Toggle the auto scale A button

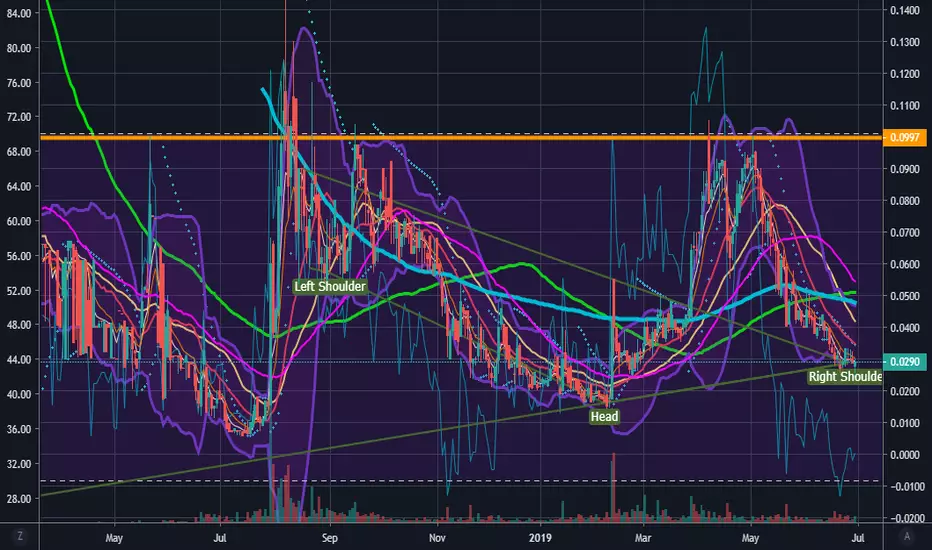(907, 536)
